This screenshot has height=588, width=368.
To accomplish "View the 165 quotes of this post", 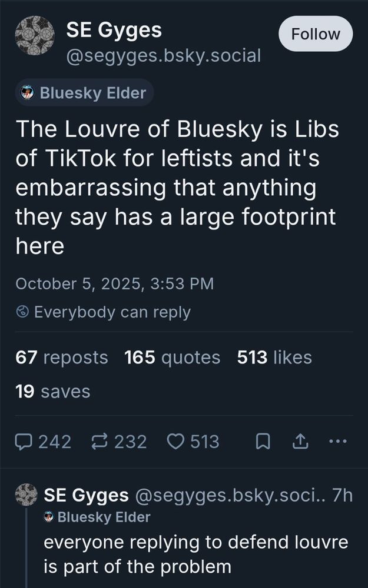I will click(x=171, y=358).
